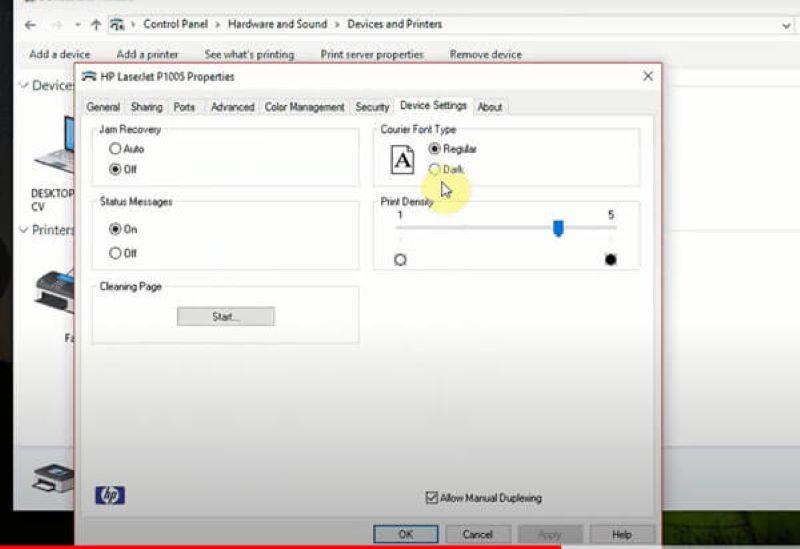The image size is (800, 549).
Task: Click the Courier font letter A preview icon
Action: coord(402,160)
